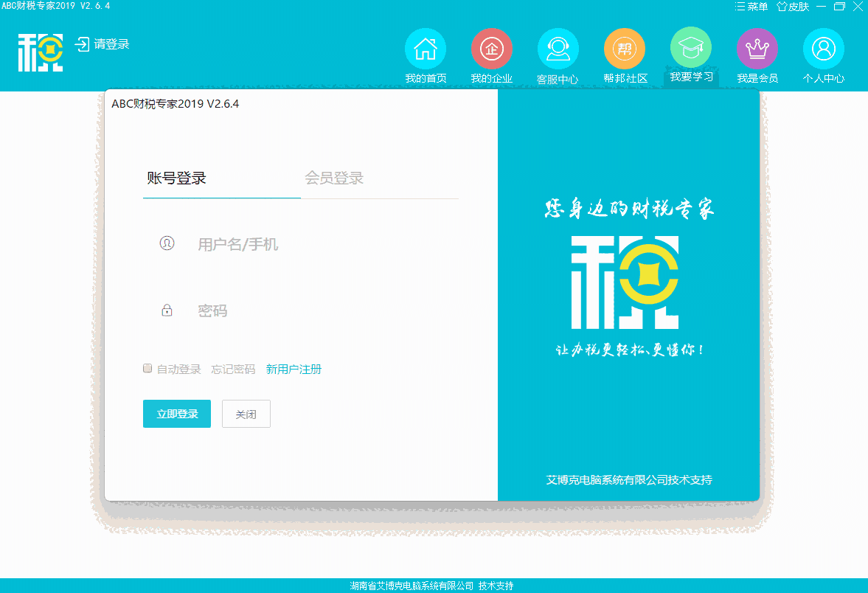Click the slogan 您身边的财税专家
Image resolution: width=868 pixels, height=593 pixels.
pyautogui.click(x=629, y=209)
